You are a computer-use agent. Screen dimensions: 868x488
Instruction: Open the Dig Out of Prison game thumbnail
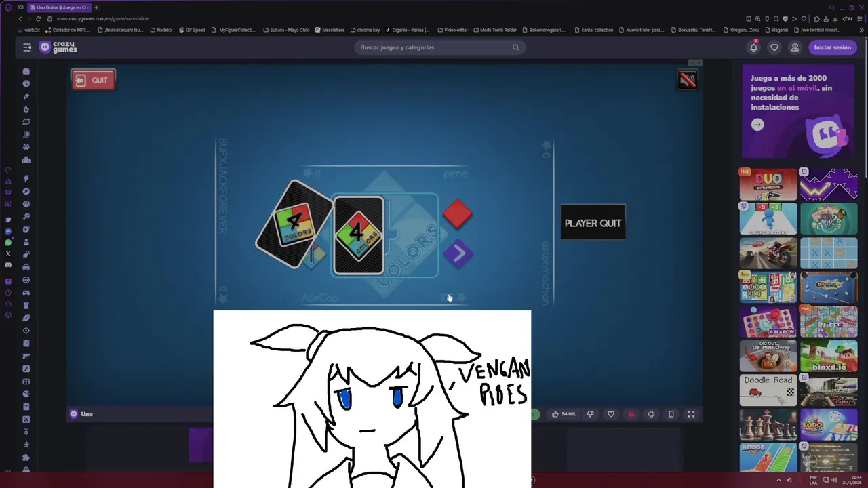pyautogui.click(x=768, y=356)
